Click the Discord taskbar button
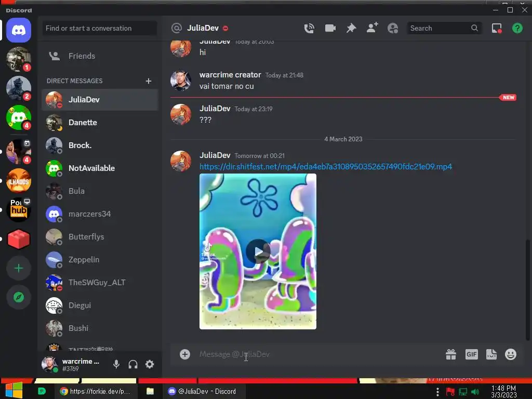Viewport: 532px width, 399px height. 203,392
